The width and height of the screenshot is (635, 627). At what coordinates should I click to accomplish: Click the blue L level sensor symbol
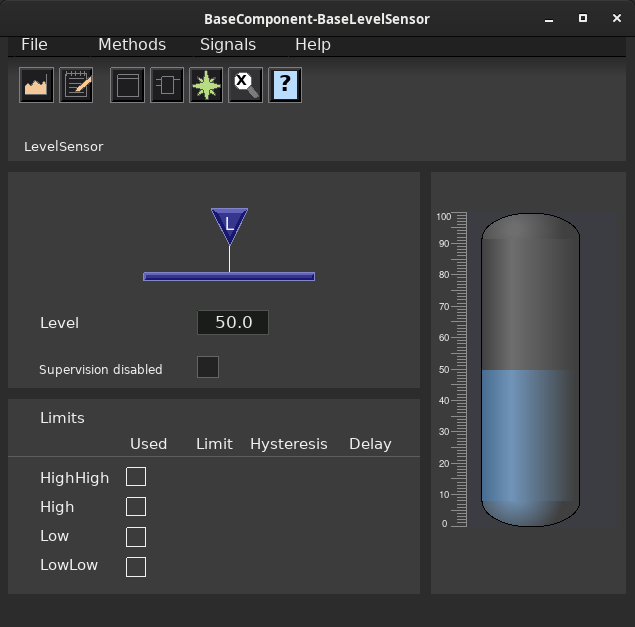point(229,226)
